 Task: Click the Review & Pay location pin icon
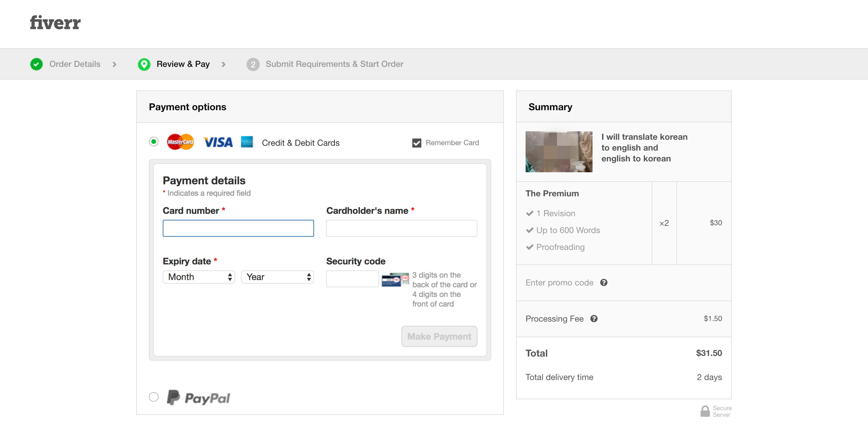tap(144, 64)
